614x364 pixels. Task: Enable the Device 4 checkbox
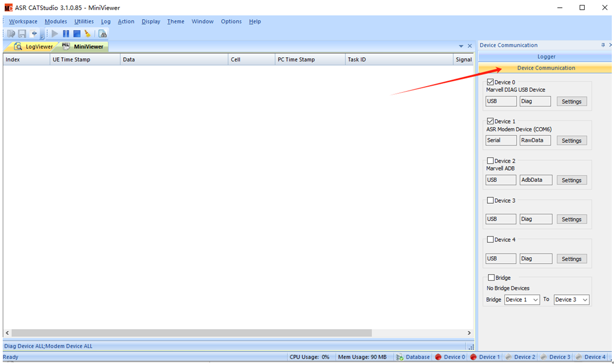490,239
